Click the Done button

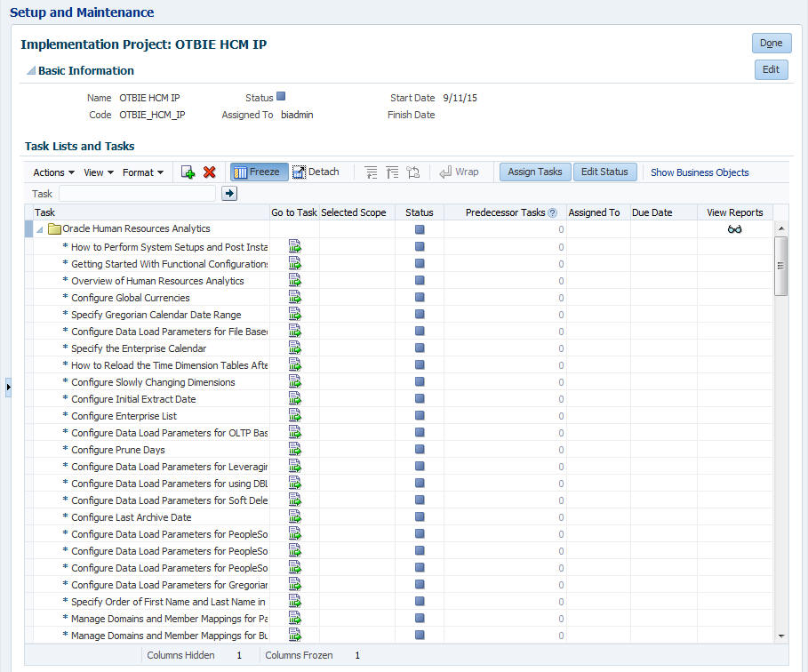tap(771, 43)
